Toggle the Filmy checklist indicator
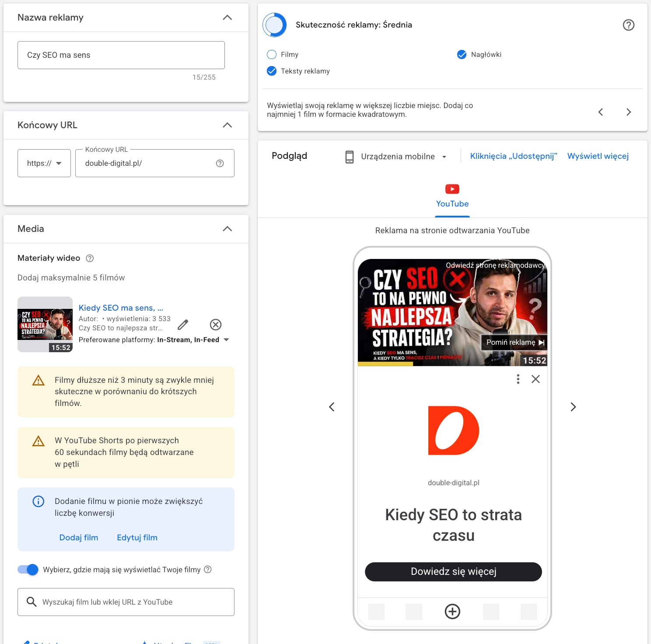This screenshot has height=644, width=651. pos(272,54)
